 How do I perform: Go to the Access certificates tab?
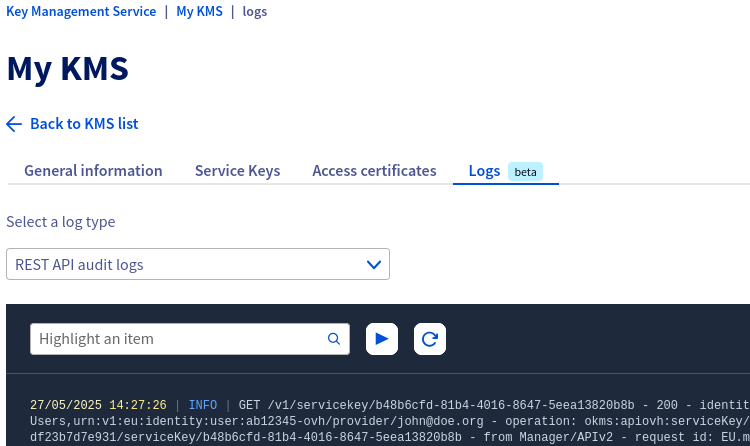click(374, 171)
